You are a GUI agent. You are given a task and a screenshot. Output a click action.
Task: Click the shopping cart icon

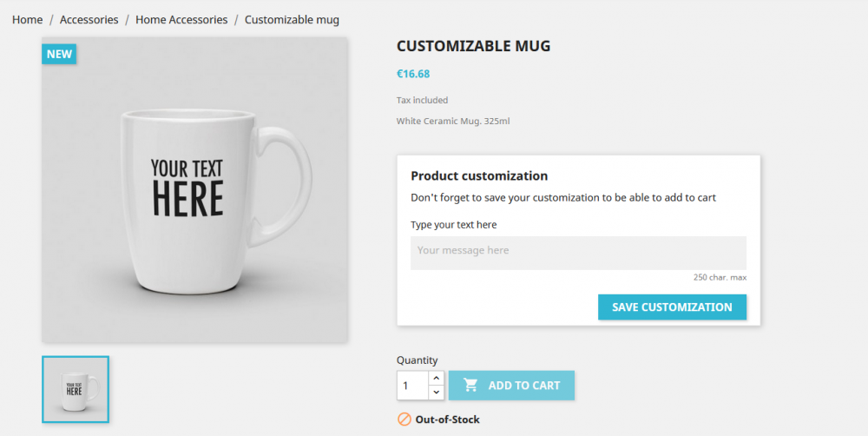pos(470,385)
